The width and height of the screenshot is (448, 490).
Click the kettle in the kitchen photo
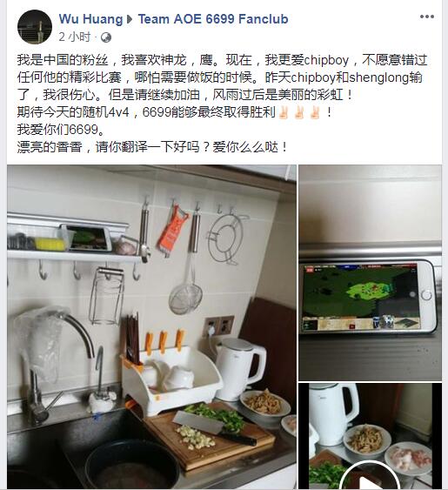coord(240,368)
